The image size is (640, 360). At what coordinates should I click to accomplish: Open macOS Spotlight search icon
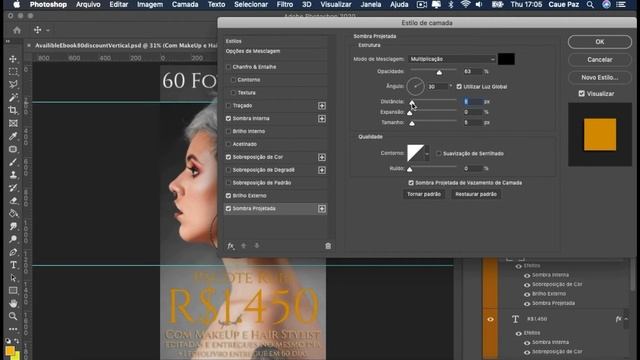pos(590,5)
